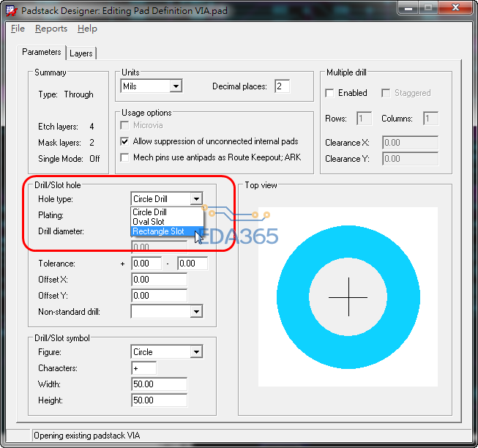The height and width of the screenshot is (448, 478).
Task: Close the Padstack Designer window
Action: coord(455,8)
